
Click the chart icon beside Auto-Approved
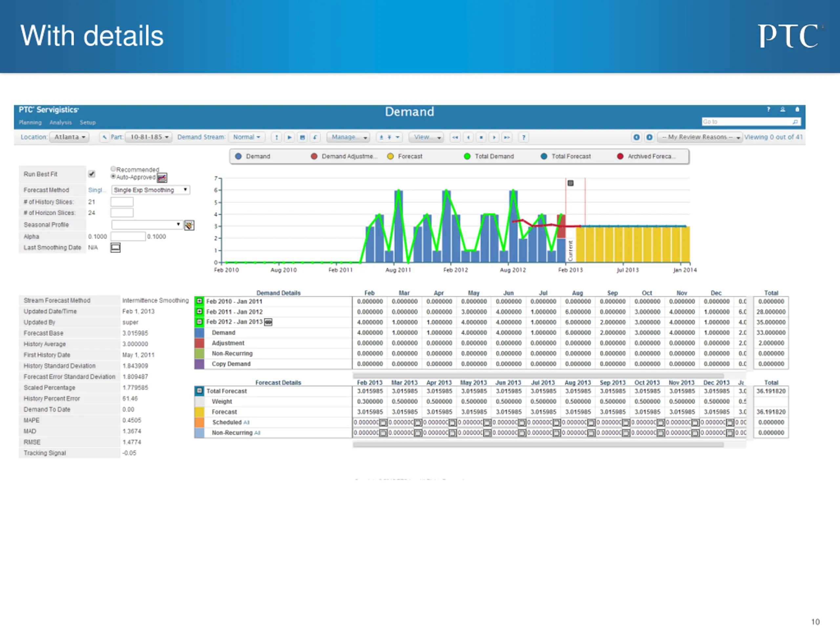click(x=162, y=178)
